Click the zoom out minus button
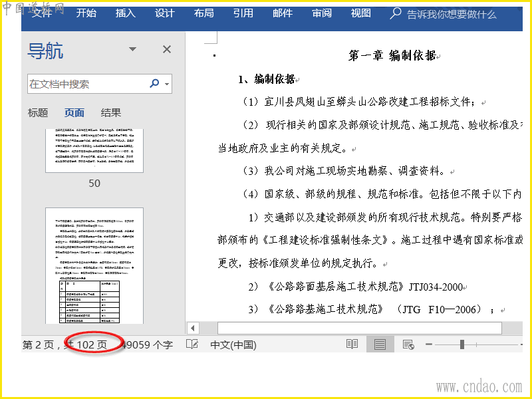The height and width of the screenshot is (399, 532). pos(428,344)
